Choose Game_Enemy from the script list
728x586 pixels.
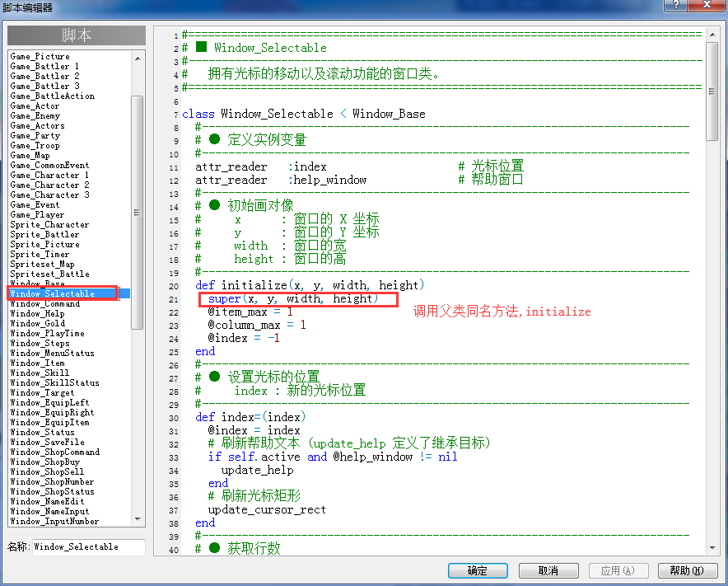click(35, 115)
